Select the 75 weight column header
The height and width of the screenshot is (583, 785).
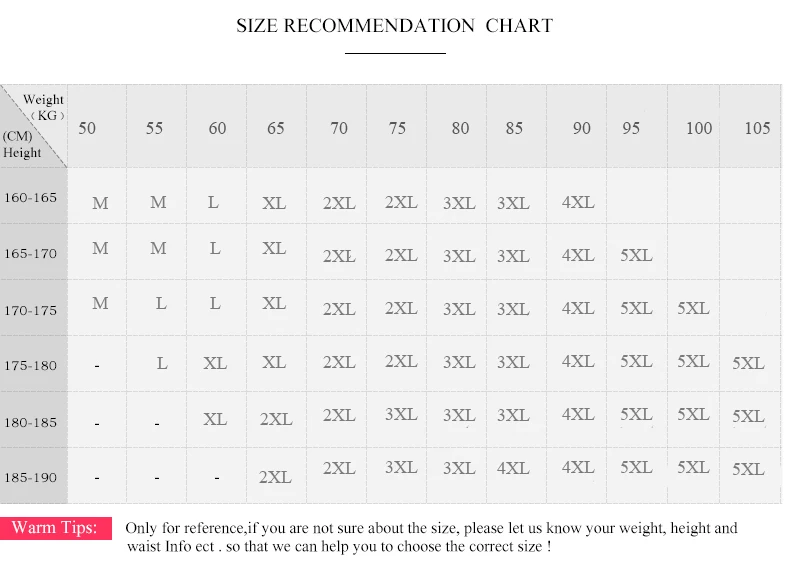tap(397, 128)
